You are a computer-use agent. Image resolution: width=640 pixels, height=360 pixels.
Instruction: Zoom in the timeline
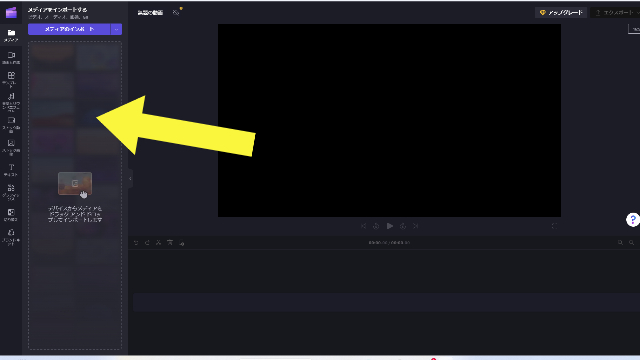pyautogui.click(x=631, y=242)
